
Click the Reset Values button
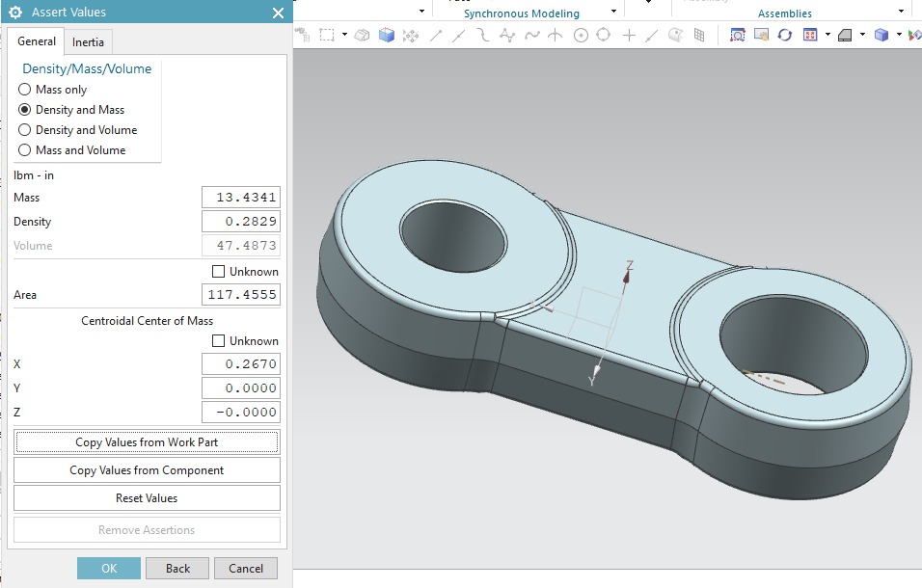point(147,498)
